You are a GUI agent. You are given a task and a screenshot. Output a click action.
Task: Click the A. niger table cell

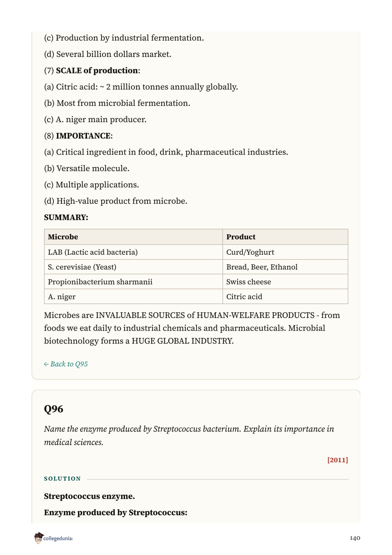point(134,296)
